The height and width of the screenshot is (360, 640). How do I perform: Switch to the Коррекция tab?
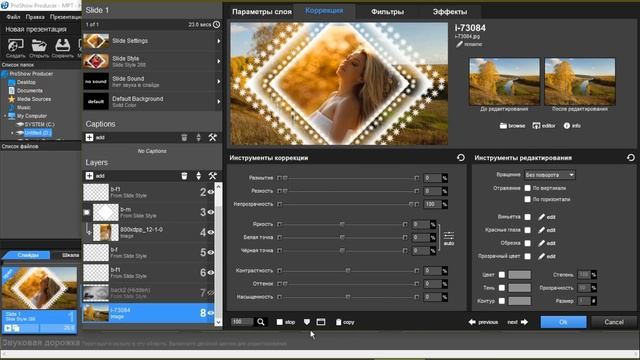coord(324,11)
